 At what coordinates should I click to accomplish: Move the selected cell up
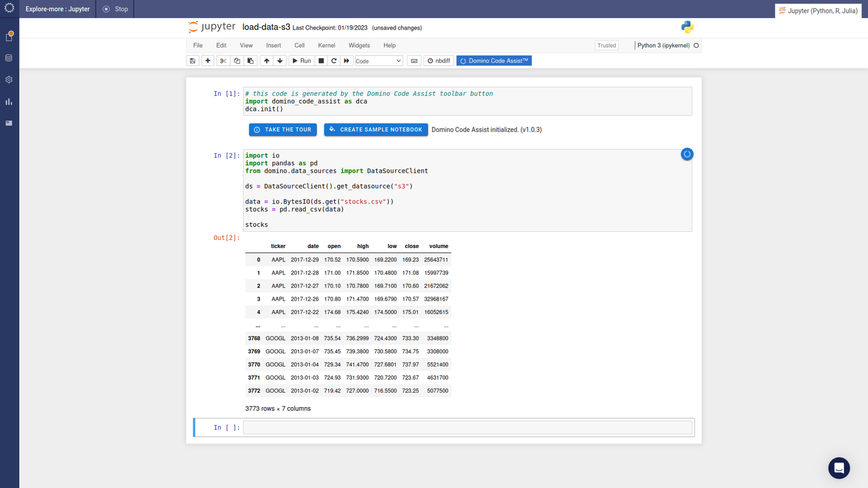coord(266,61)
